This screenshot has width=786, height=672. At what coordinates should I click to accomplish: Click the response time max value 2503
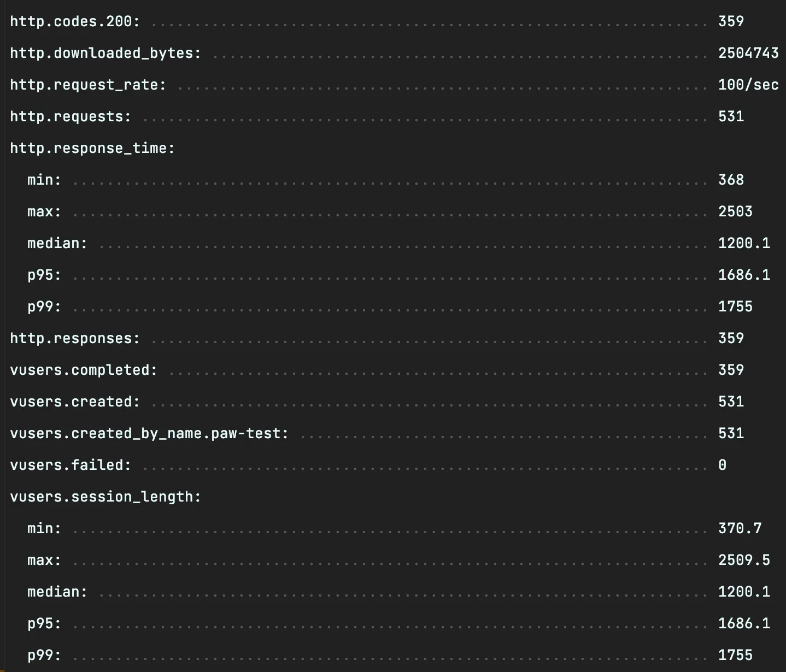(x=735, y=211)
